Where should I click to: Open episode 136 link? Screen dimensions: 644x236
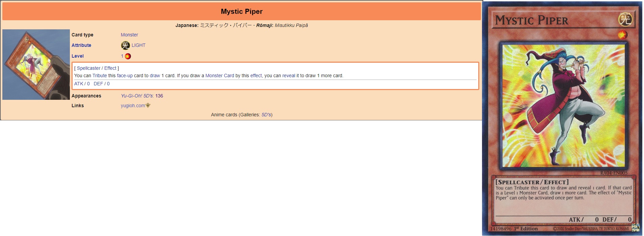(x=159, y=96)
